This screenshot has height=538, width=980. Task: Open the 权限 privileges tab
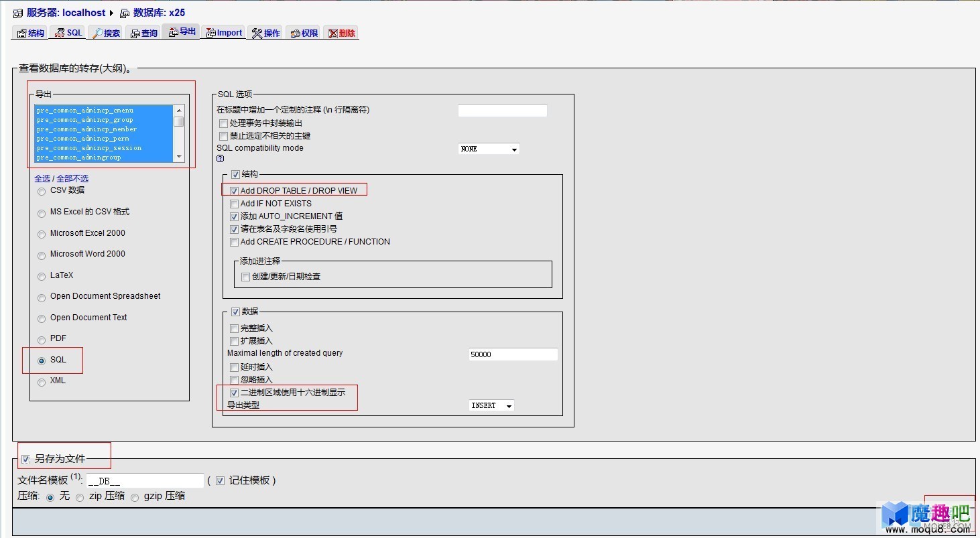coord(304,33)
